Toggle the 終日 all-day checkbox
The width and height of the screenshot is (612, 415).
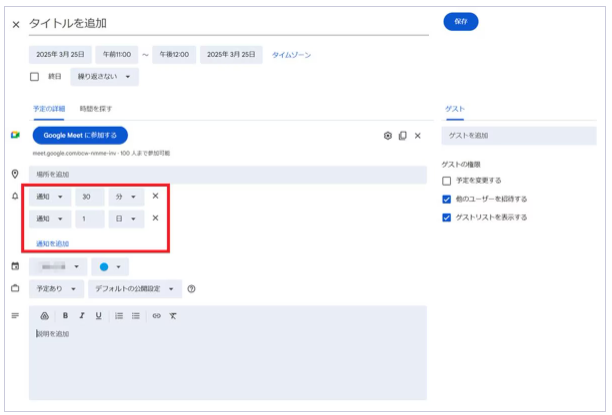point(34,76)
